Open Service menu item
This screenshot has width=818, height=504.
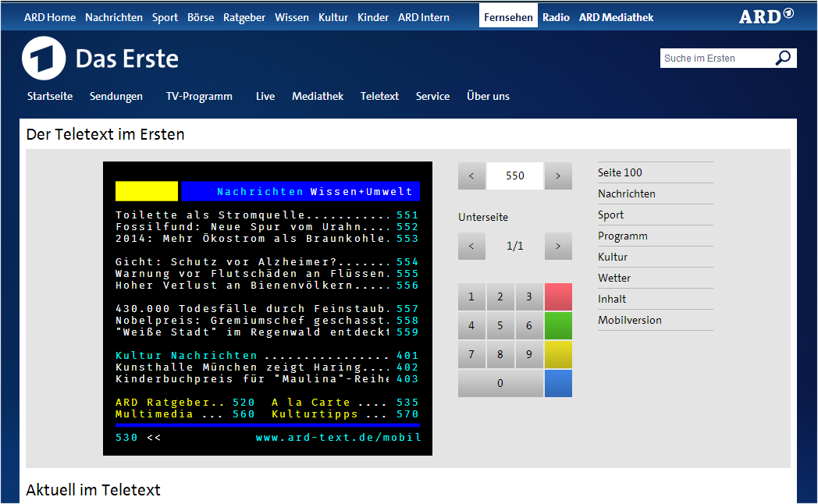pos(432,96)
